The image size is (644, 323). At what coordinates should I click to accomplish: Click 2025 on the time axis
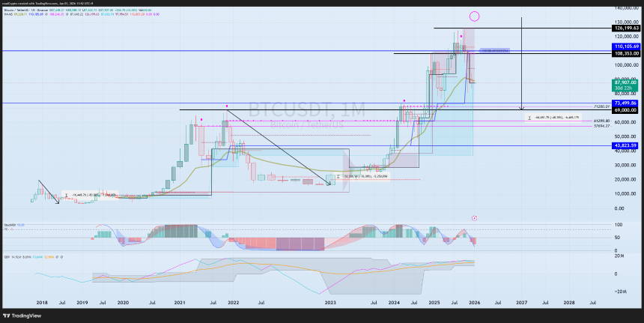(x=434, y=303)
